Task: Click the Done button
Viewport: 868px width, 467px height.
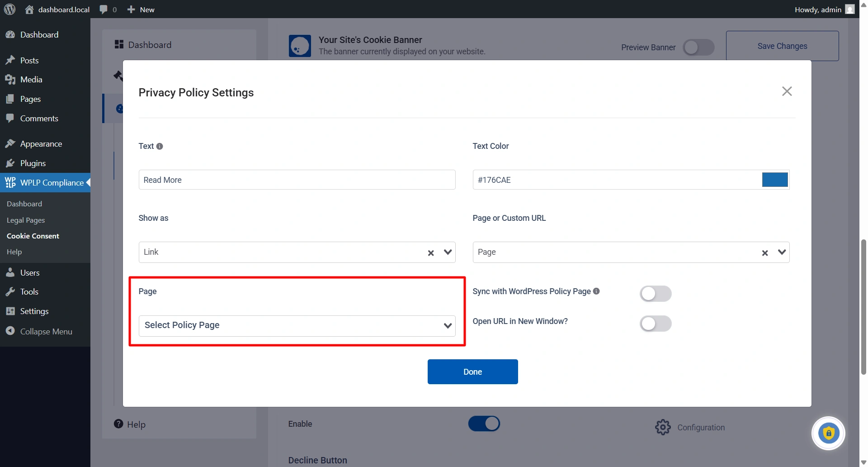Action: 472,372
